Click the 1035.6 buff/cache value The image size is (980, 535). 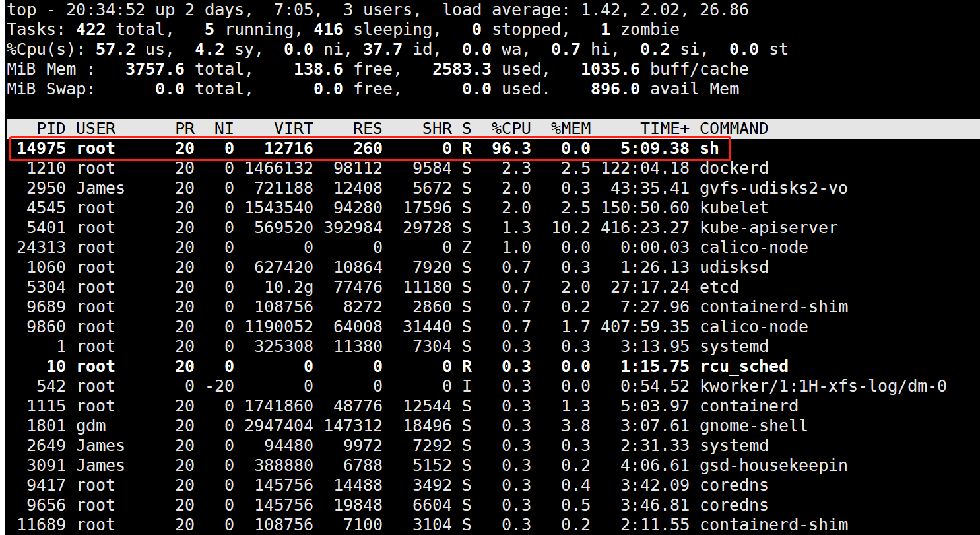(610, 69)
